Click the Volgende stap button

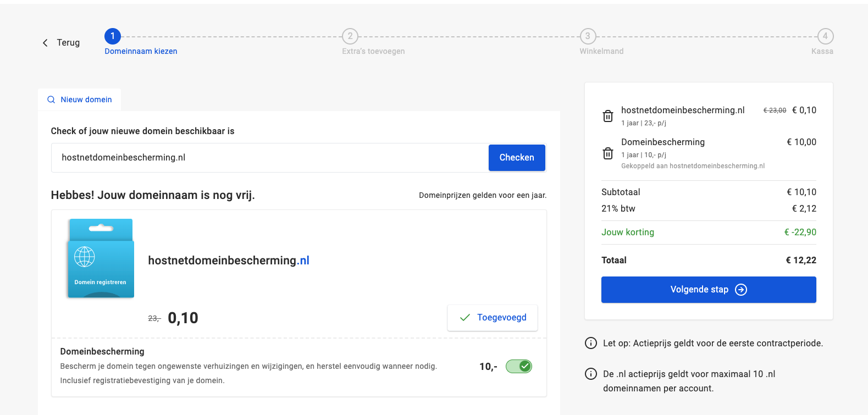(708, 290)
